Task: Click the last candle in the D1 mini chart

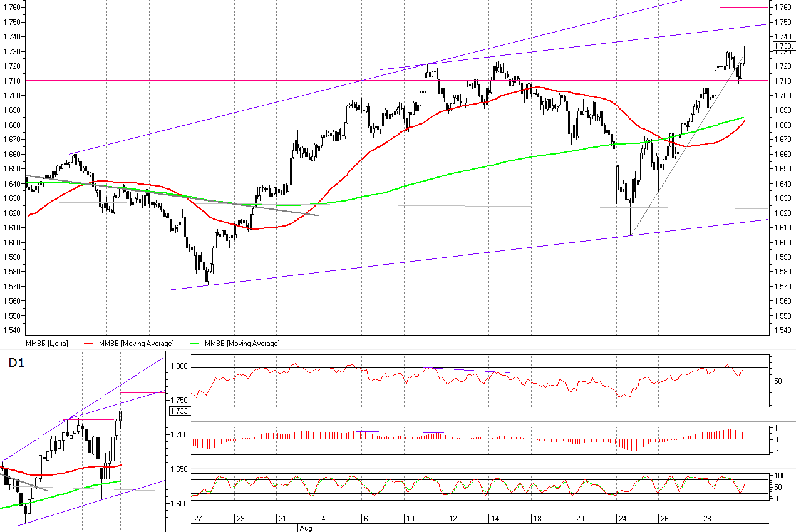Action: [121, 414]
